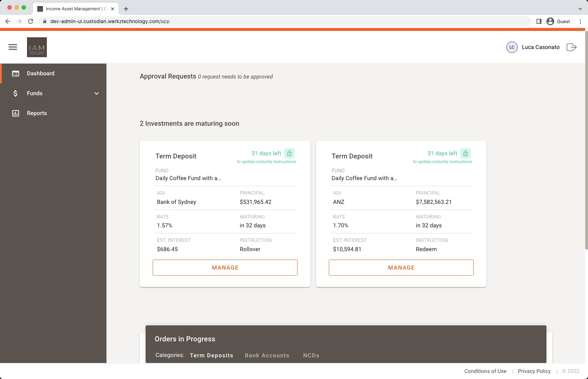Click the logout arrow icon
Image resolution: width=588 pixels, height=379 pixels.
pos(572,47)
